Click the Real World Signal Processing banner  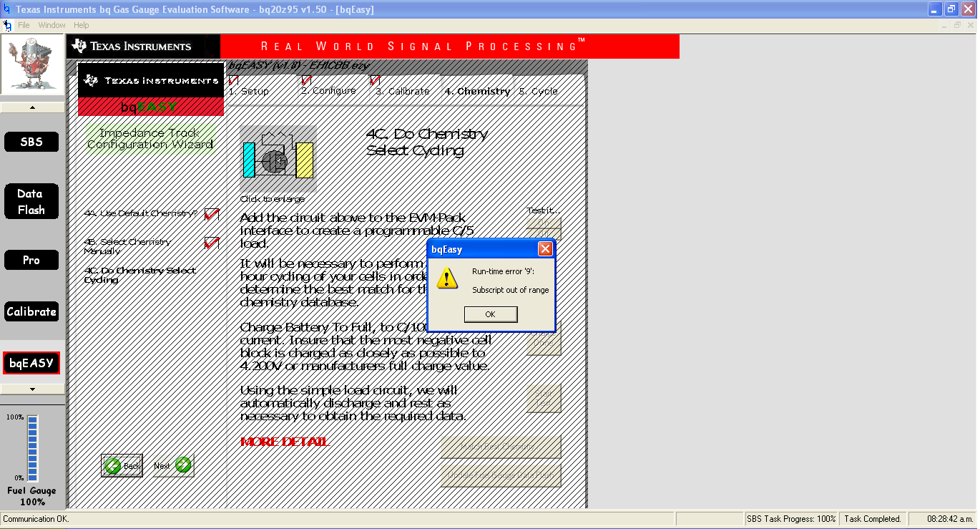(x=450, y=46)
